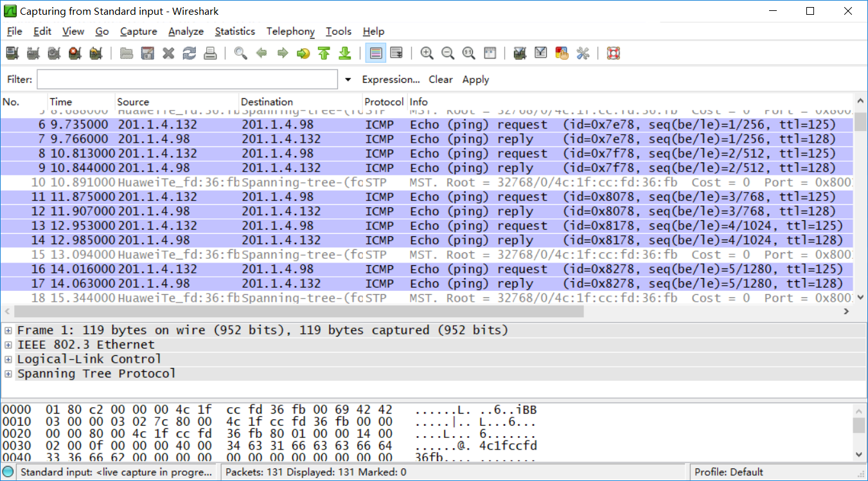
Task: Reload this capture file icon
Action: click(x=189, y=53)
